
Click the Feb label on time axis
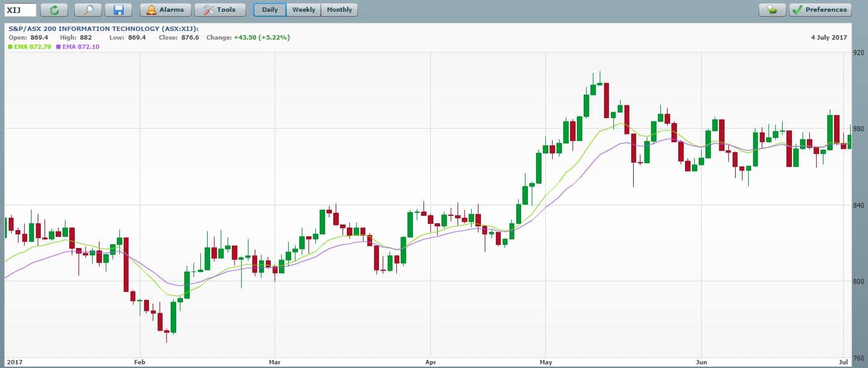[139, 362]
